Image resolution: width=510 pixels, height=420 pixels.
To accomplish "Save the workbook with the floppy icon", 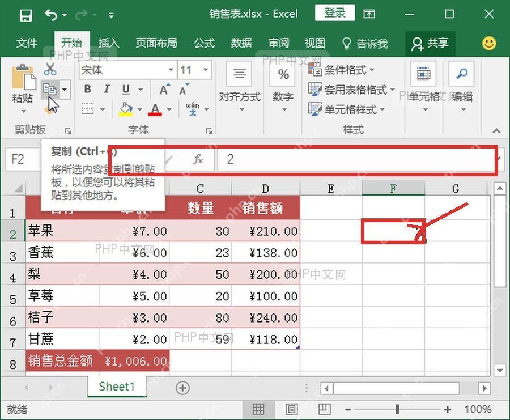I will 25,15.
